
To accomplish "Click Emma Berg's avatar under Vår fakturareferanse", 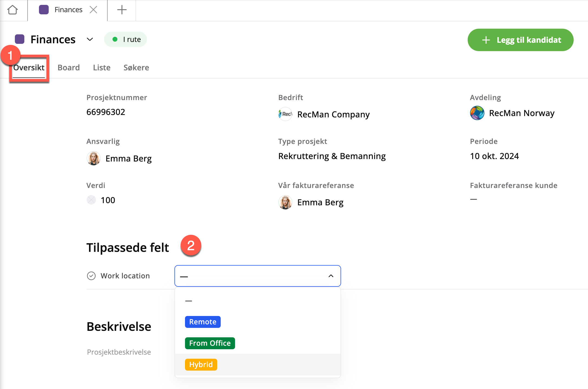I will 285,202.
